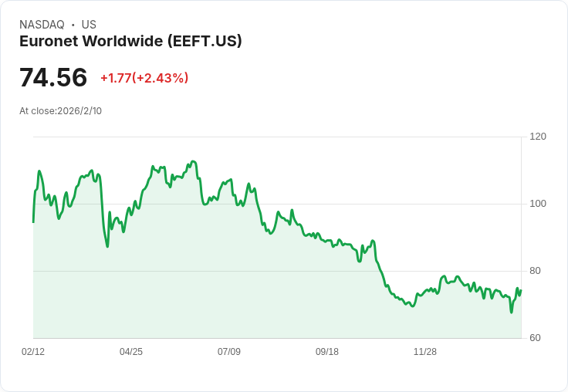This screenshot has width=568, height=392.
Task: Click the At close 2026/2/10 timestamp
Action: pos(60,111)
